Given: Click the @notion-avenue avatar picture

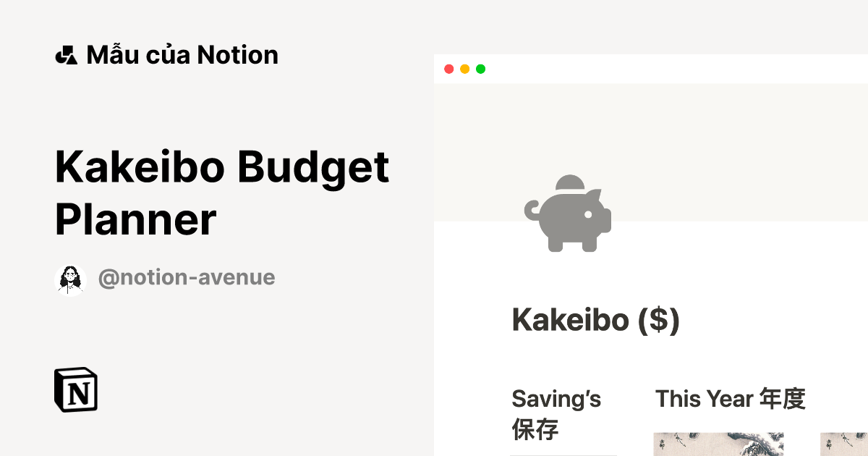Looking at the screenshot, I should pos(70,277).
